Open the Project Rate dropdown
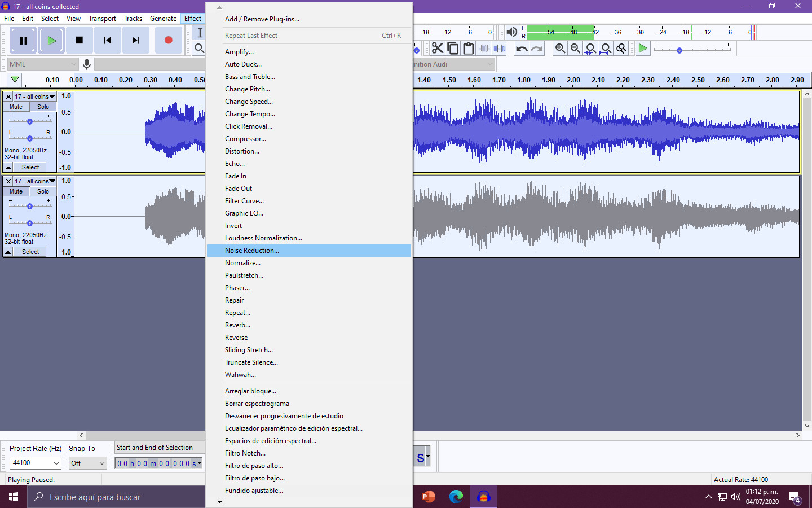 35,463
